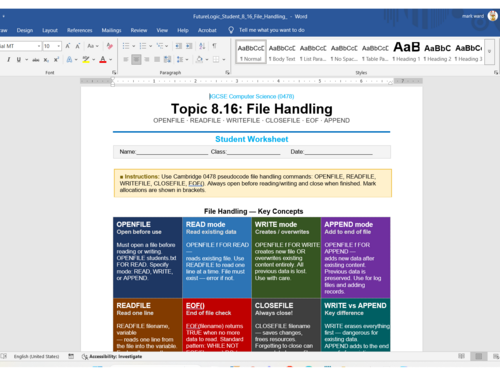Apply the Heading 1 style
500x375 pixels.
point(406,52)
